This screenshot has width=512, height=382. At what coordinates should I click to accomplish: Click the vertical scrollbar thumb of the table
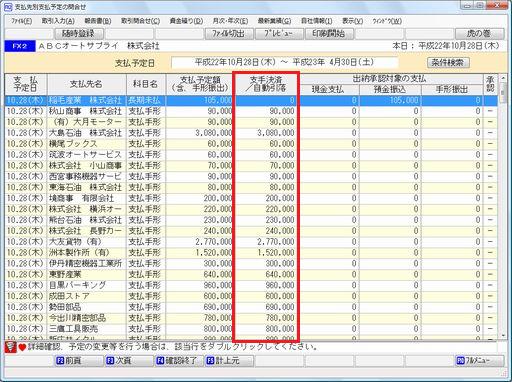coord(503,94)
